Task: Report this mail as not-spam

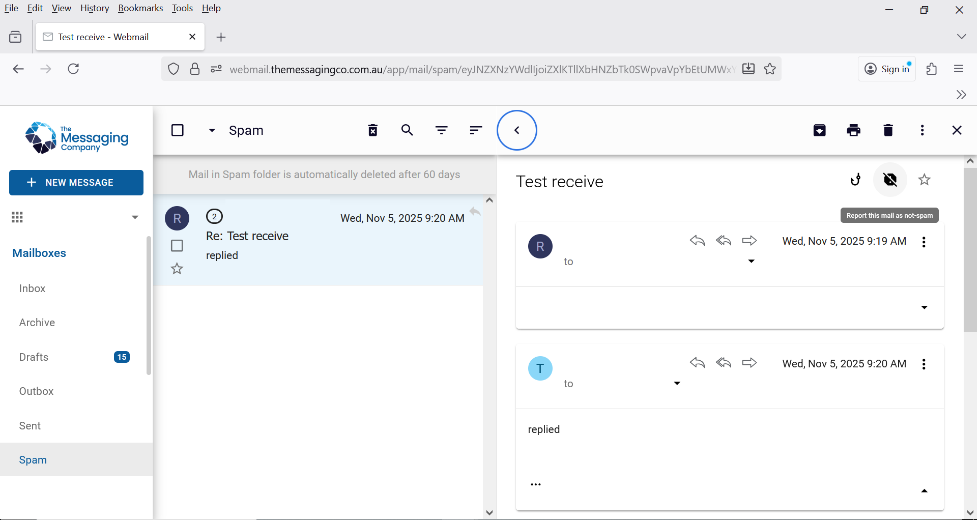Action: (890, 180)
